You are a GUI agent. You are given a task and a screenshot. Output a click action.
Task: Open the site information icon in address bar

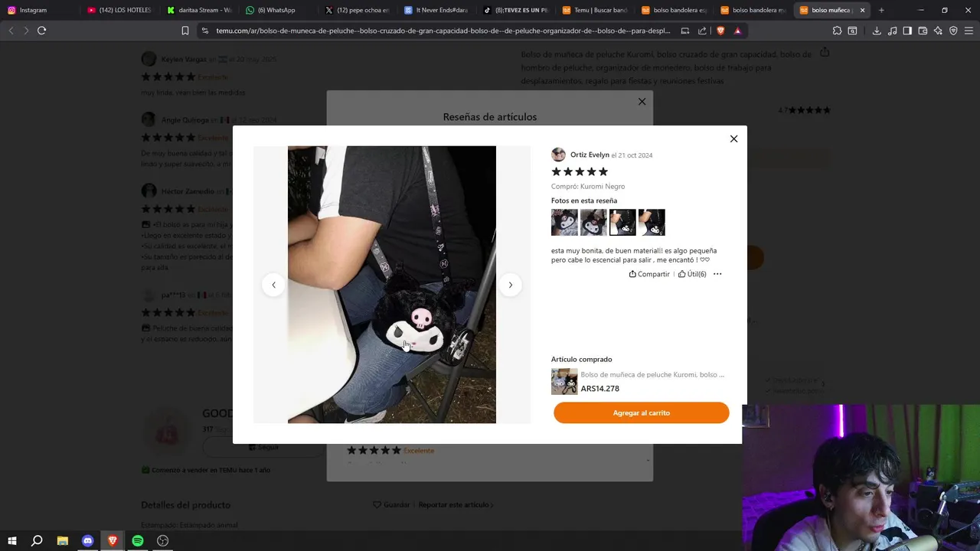coord(204,31)
